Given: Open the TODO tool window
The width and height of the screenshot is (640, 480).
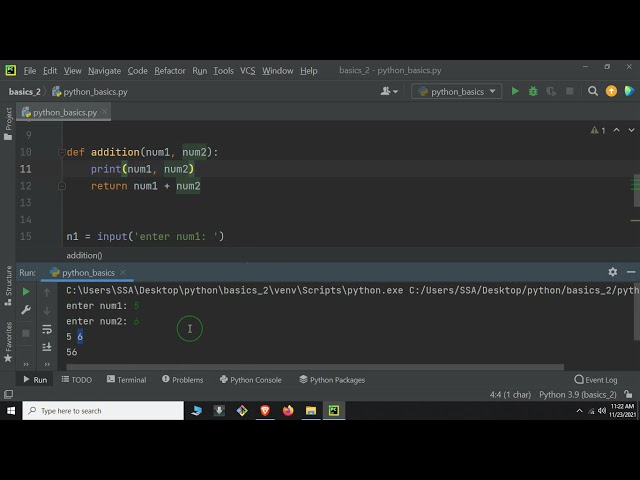Looking at the screenshot, I should click(77, 380).
